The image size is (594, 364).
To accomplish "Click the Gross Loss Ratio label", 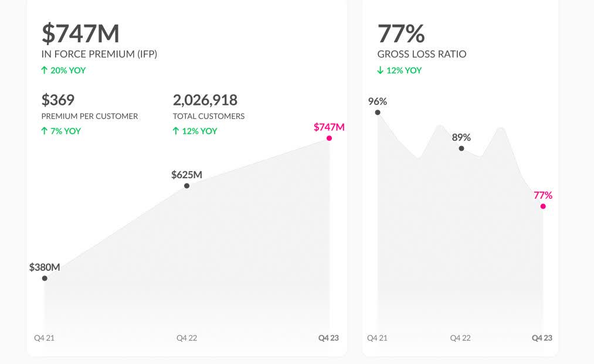I will (422, 54).
